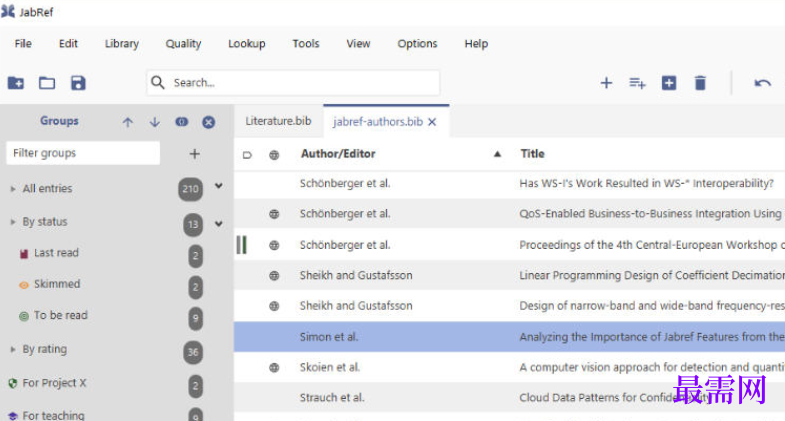Screen dimensions: 785x421
Task: Open the Library menu
Action: (x=122, y=44)
